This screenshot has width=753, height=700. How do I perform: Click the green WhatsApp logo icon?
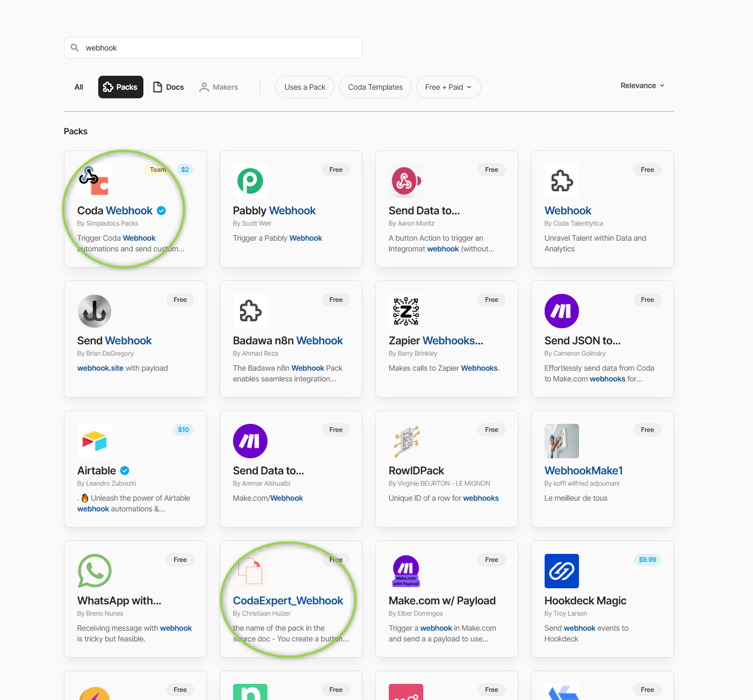point(95,571)
